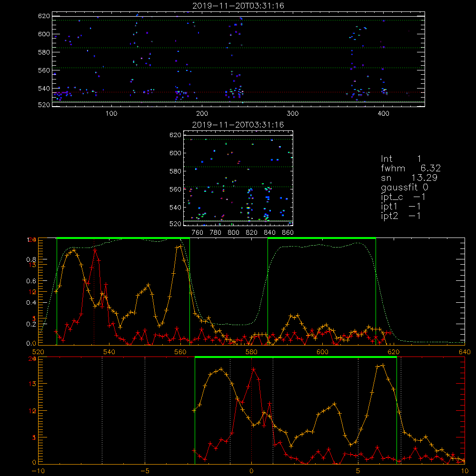Click the red curve peak in bottom plot

click(254, 369)
